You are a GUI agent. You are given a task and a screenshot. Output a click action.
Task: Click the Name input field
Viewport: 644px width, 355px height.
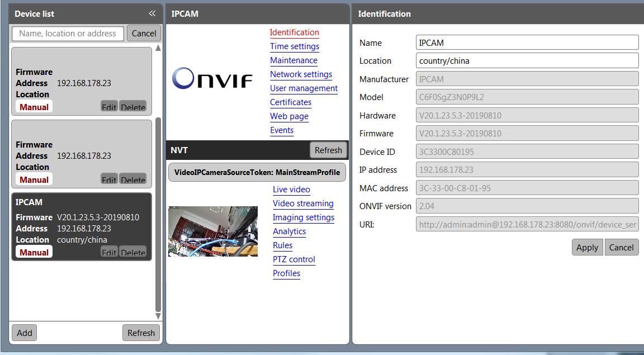coord(527,42)
